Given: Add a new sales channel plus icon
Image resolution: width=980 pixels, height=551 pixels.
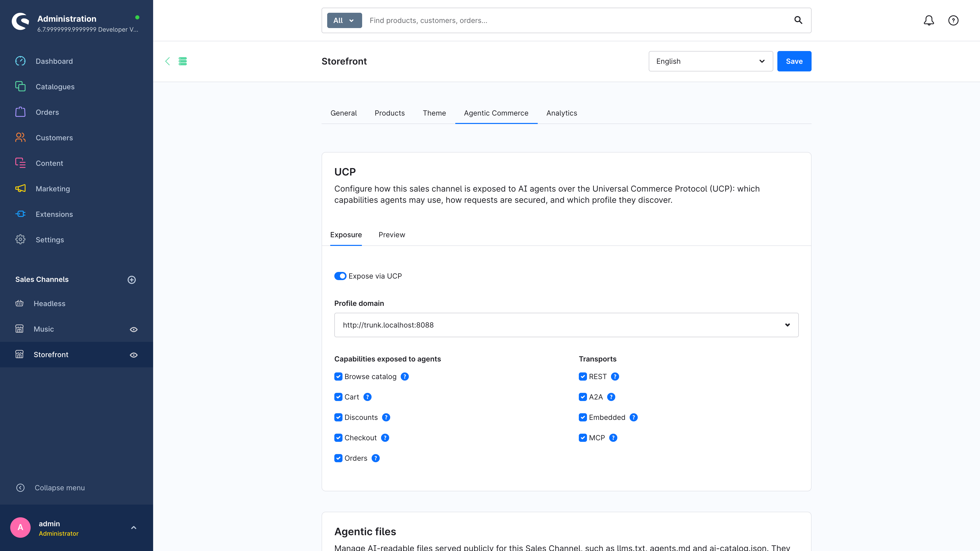Looking at the screenshot, I should tap(132, 280).
